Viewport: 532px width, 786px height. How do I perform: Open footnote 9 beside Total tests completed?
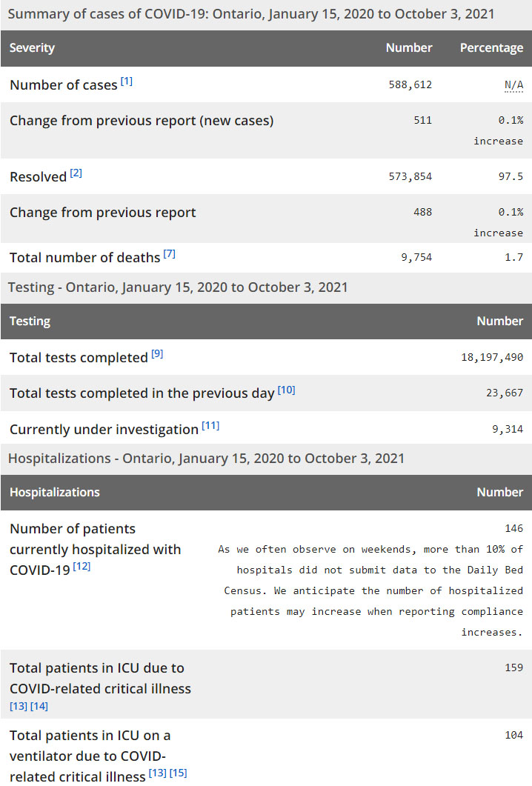[157, 354]
